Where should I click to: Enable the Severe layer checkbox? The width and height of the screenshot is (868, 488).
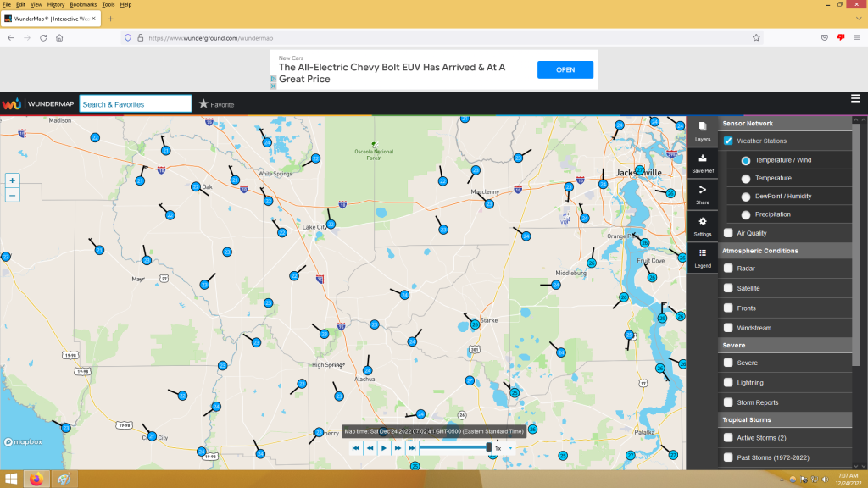[728, 363]
